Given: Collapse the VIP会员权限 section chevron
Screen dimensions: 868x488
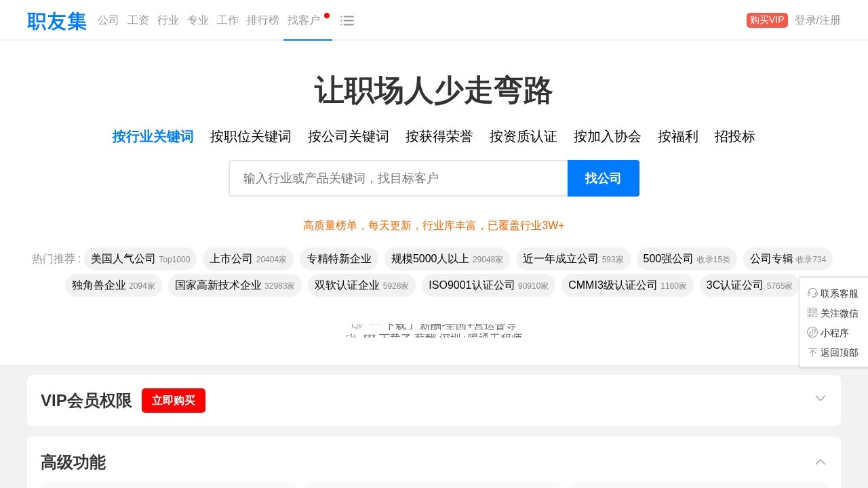Looking at the screenshot, I should click(821, 399).
